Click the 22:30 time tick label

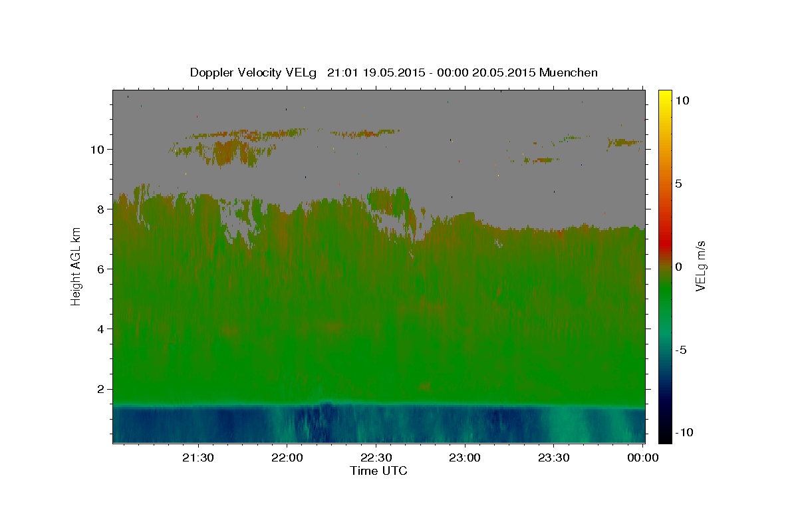[x=376, y=458]
